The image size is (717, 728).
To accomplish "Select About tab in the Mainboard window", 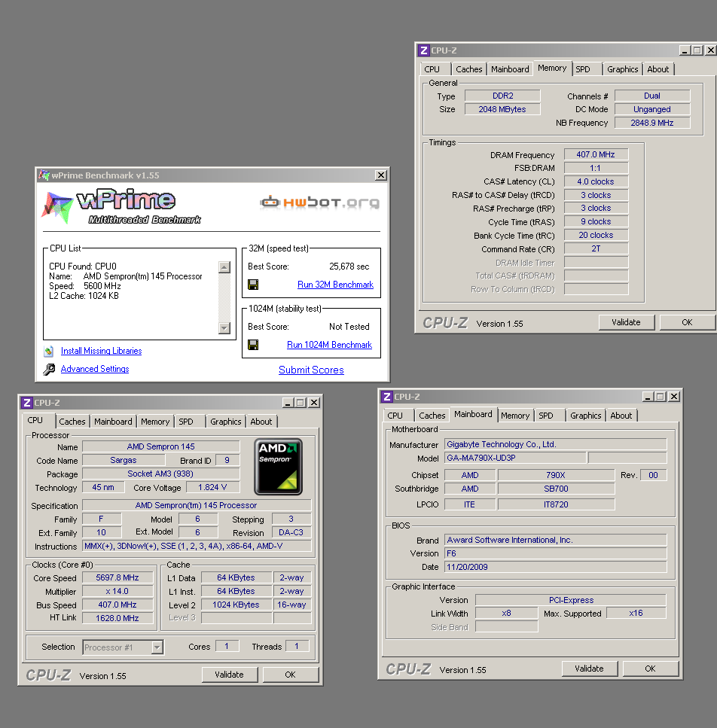I will 621,416.
